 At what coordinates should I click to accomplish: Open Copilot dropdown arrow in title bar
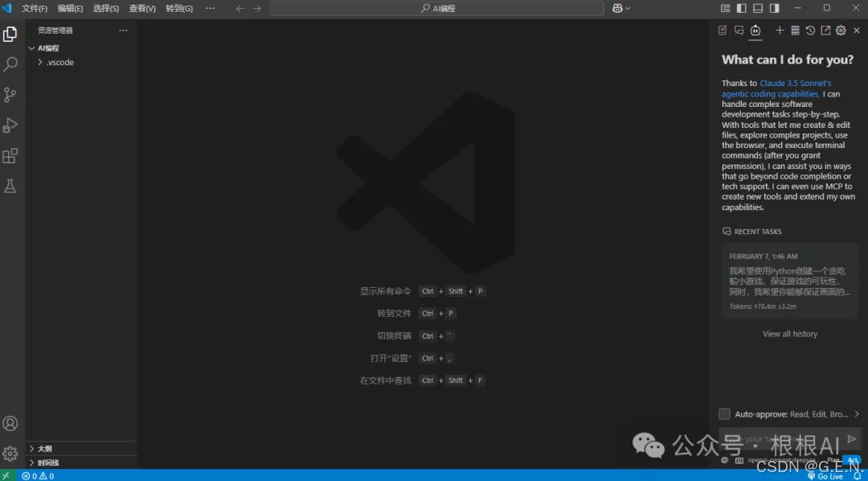coord(628,8)
